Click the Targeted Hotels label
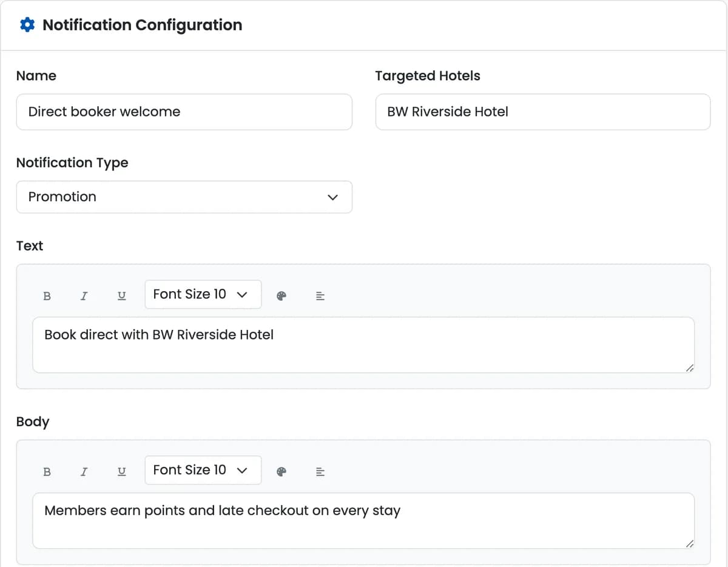The width and height of the screenshot is (728, 567). [427, 76]
